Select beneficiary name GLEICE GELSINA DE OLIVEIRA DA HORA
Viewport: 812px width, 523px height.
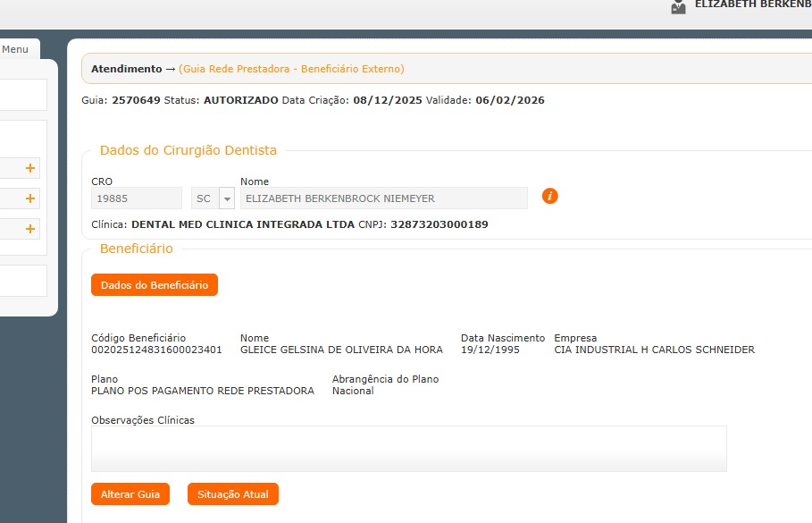(x=342, y=350)
